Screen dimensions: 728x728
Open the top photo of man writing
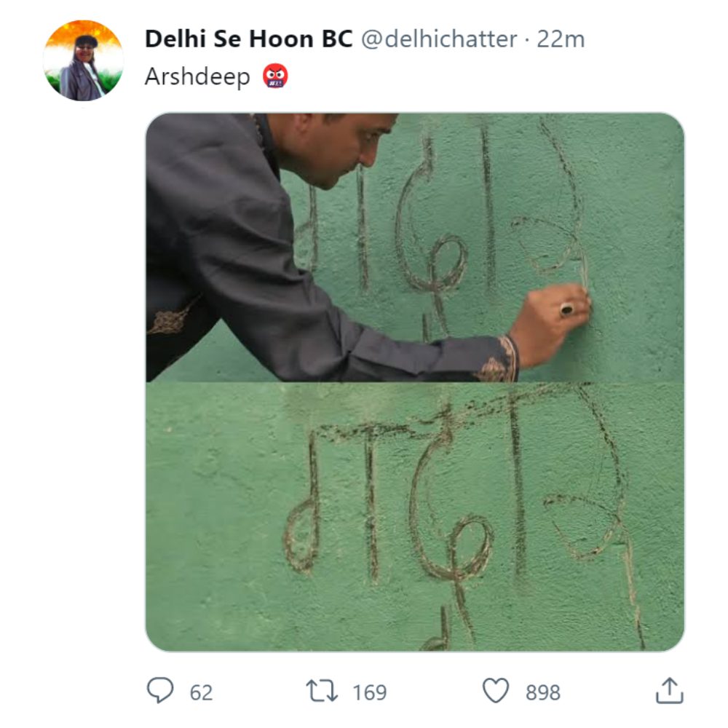coord(415,248)
